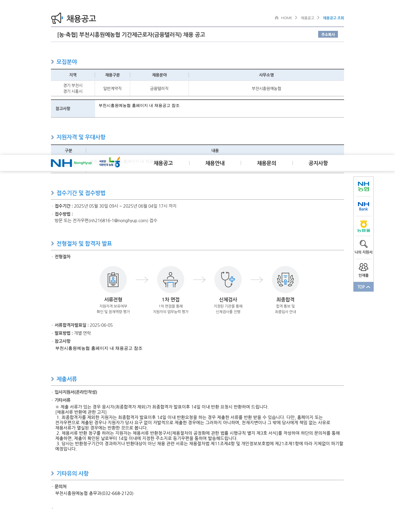Click the 1차 면접 podium icon
This screenshot has height=532, width=395.
point(171,280)
